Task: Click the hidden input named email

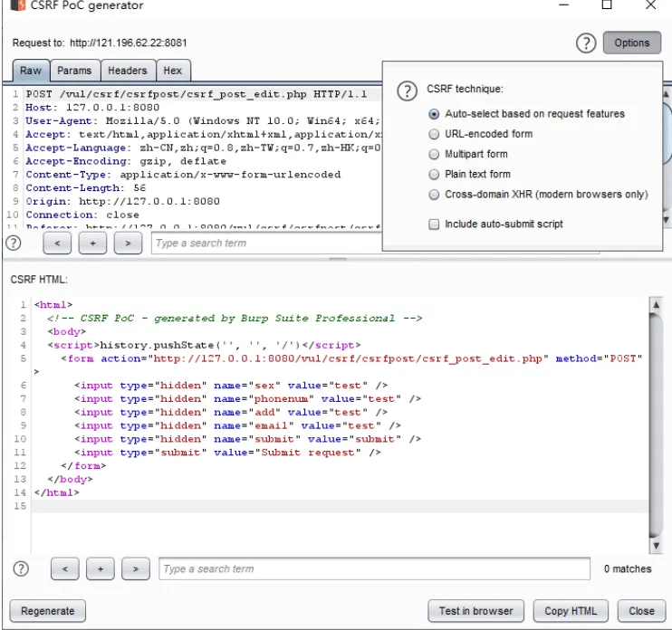Action: 237,425
